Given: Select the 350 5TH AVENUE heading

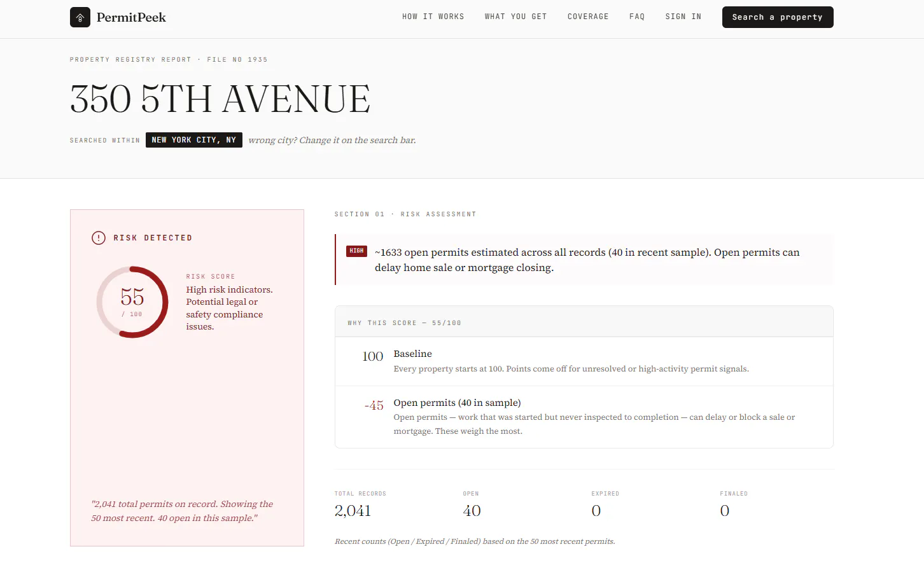Looking at the screenshot, I should [220, 99].
